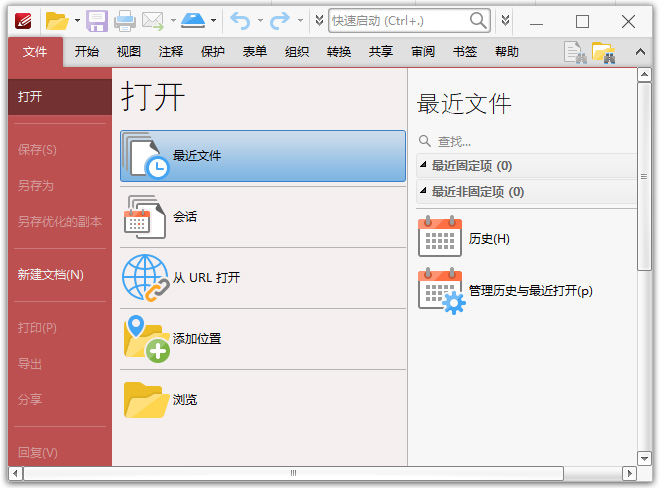Send by email using the envelope icon

coord(153,21)
